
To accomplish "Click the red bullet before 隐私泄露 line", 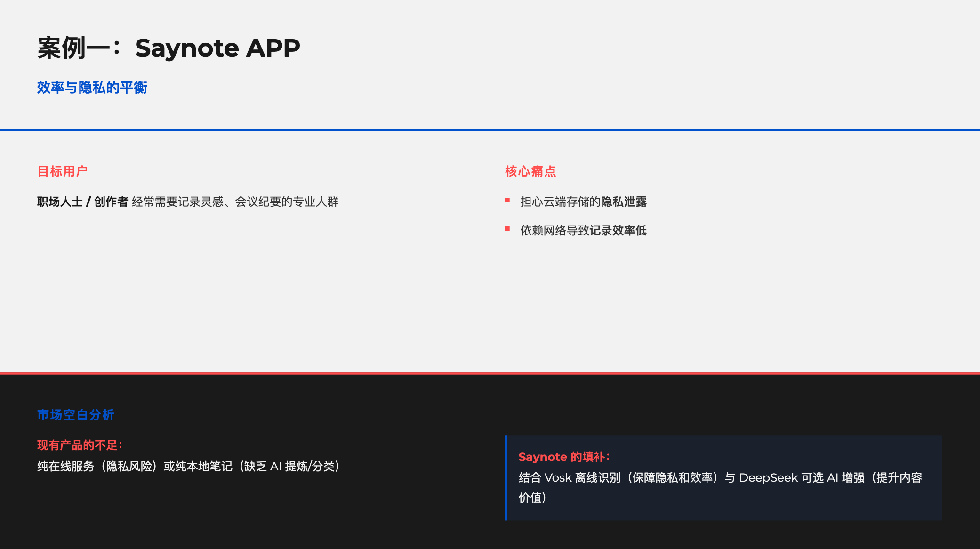I will coord(507,201).
